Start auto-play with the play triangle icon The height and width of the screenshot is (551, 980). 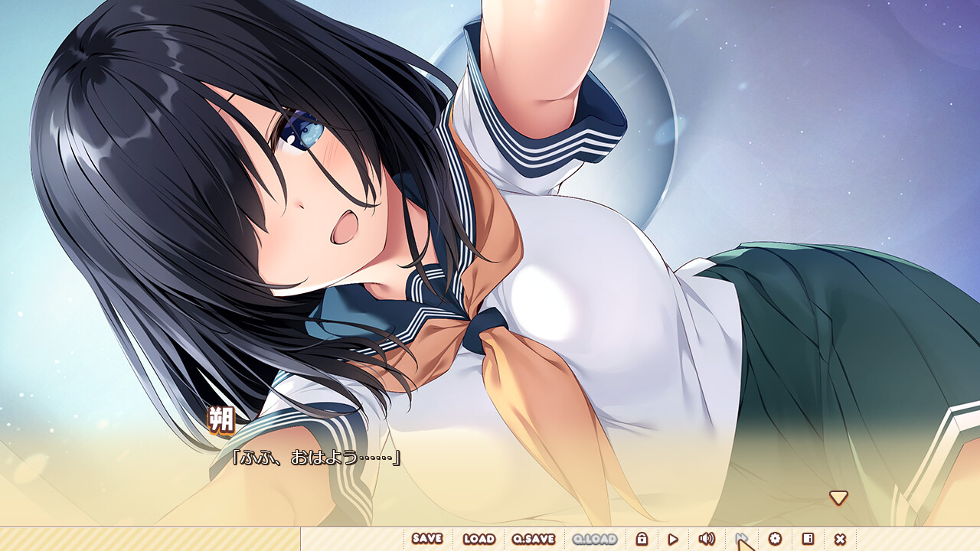click(x=673, y=539)
